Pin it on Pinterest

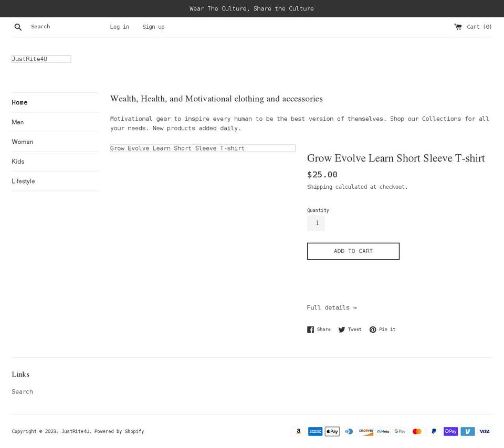pyautogui.click(x=382, y=329)
